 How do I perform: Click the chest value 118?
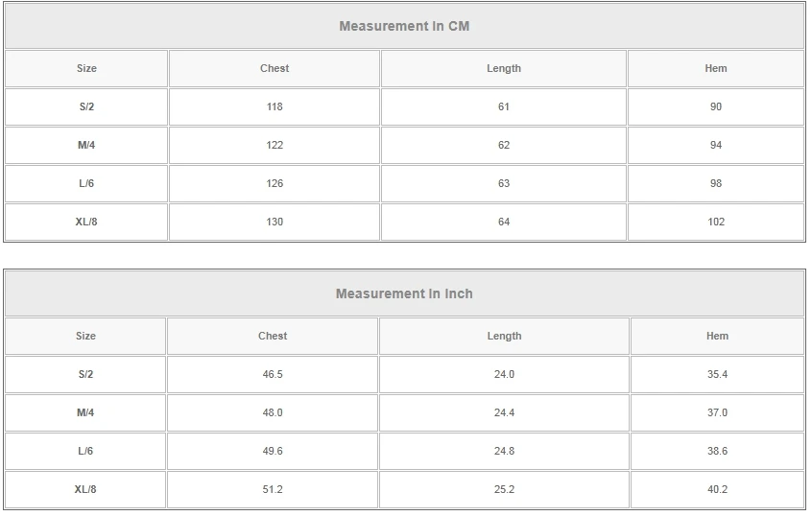[x=275, y=106]
